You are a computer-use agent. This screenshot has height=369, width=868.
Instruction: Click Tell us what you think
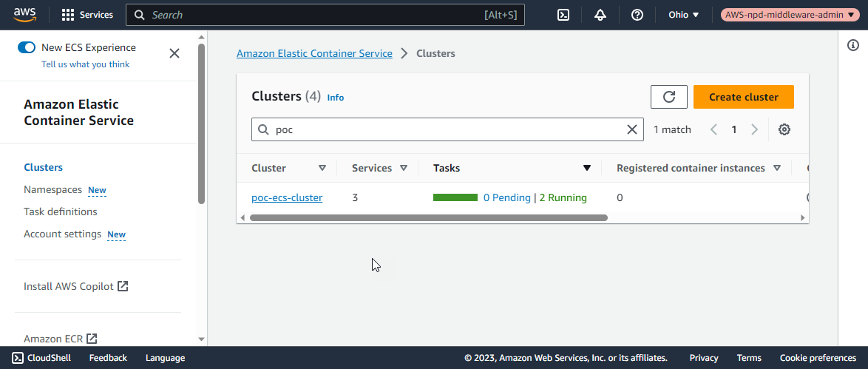tap(85, 64)
